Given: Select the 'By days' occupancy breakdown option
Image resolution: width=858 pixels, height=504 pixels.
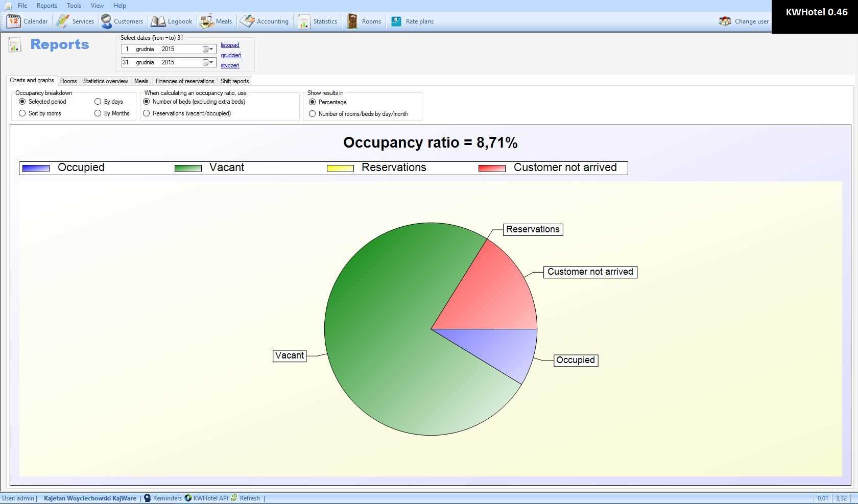Looking at the screenshot, I should click(98, 102).
